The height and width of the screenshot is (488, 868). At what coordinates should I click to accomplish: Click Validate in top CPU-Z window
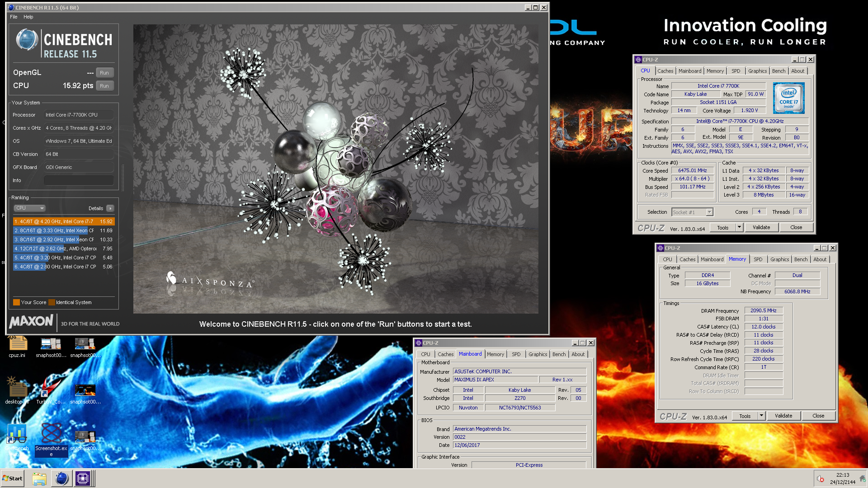click(x=761, y=228)
